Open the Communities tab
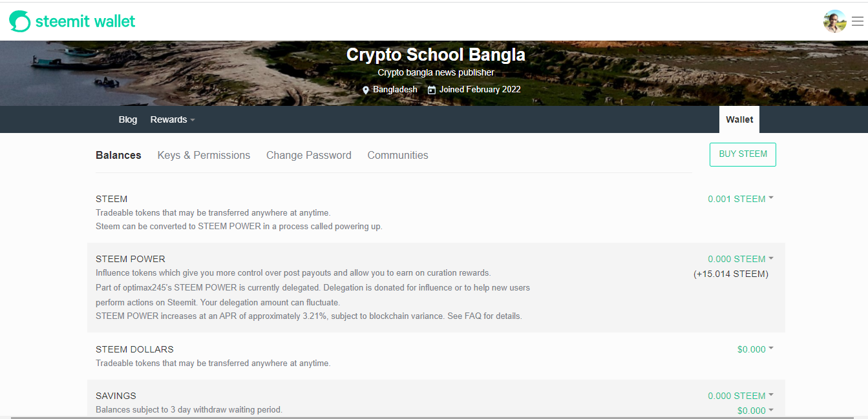The height and width of the screenshot is (419, 868). click(x=397, y=155)
